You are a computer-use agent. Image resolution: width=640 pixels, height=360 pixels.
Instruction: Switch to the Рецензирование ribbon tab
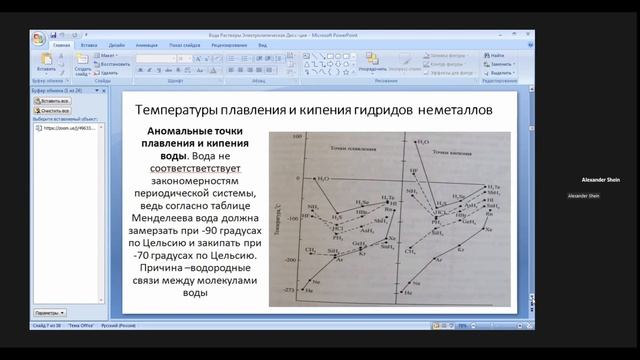pyautogui.click(x=229, y=45)
